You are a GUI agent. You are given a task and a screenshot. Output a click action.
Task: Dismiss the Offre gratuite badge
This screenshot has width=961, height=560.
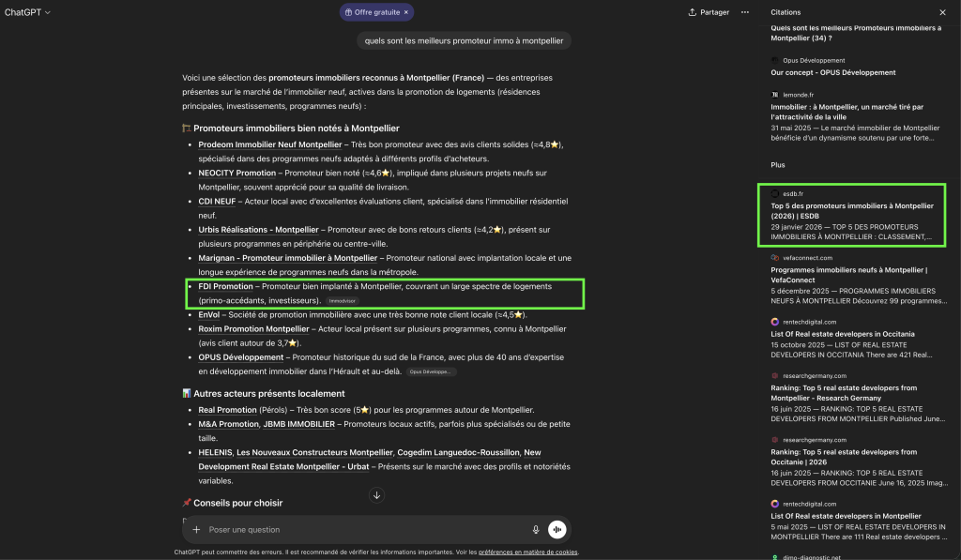pyautogui.click(x=406, y=12)
